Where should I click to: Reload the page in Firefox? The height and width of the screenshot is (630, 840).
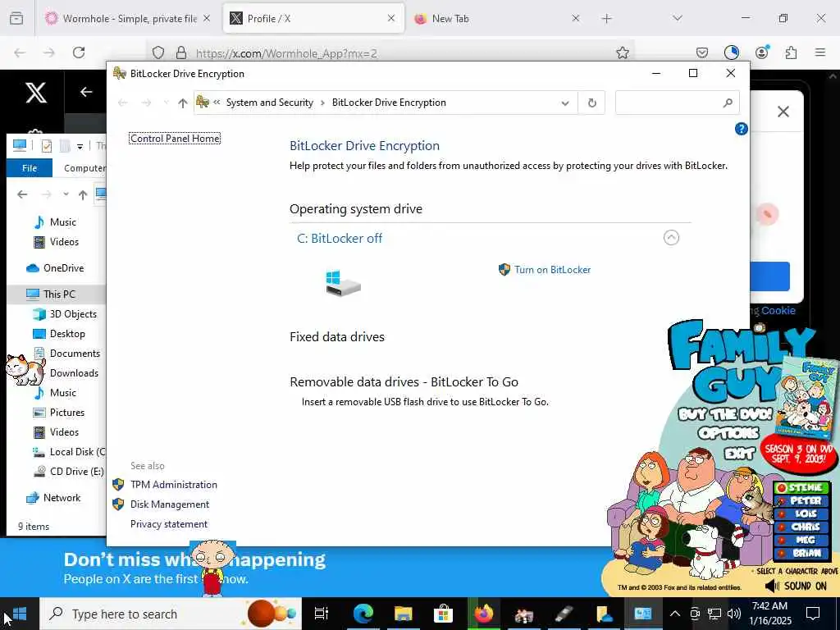pos(79,52)
